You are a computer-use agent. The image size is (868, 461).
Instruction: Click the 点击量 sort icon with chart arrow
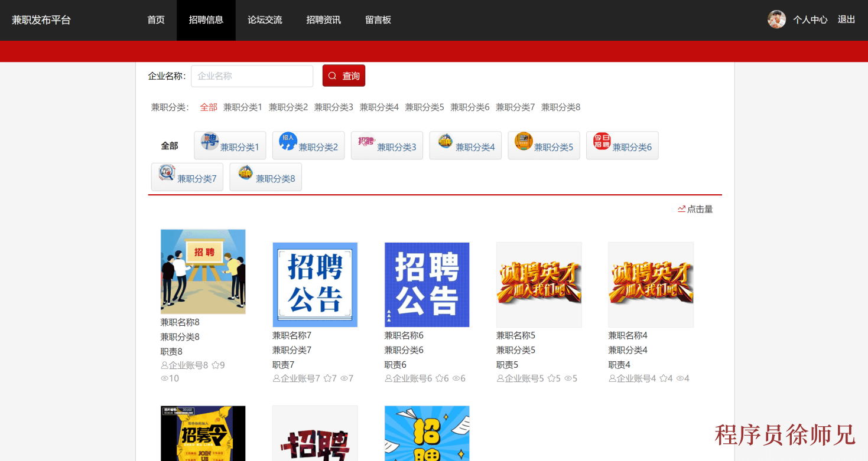681,208
